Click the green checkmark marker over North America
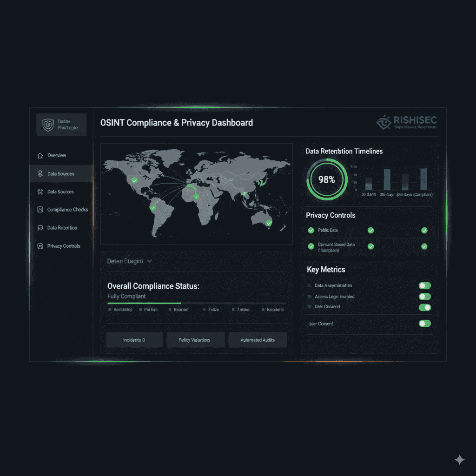This screenshot has height=476, width=476. [x=134, y=180]
